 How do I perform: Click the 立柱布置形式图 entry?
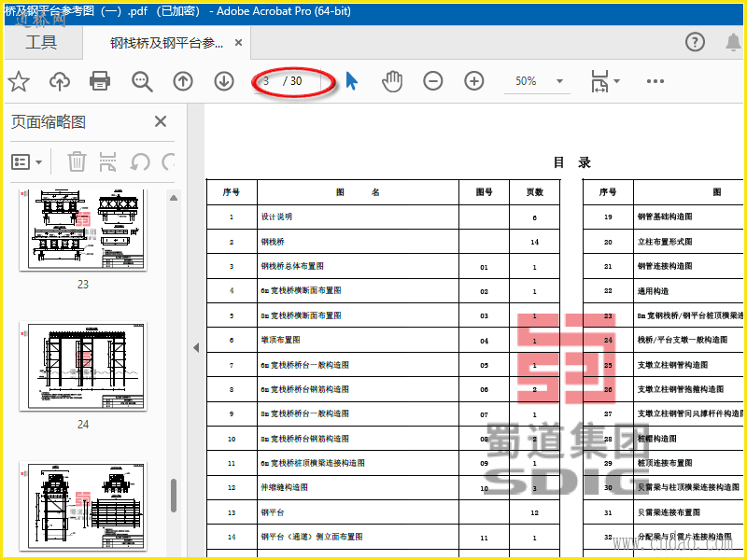(x=665, y=242)
